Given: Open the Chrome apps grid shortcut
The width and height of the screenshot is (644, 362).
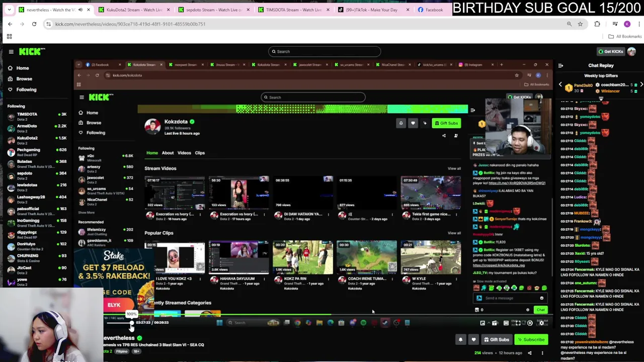Looking at the screenshot, I should (9, 36).
